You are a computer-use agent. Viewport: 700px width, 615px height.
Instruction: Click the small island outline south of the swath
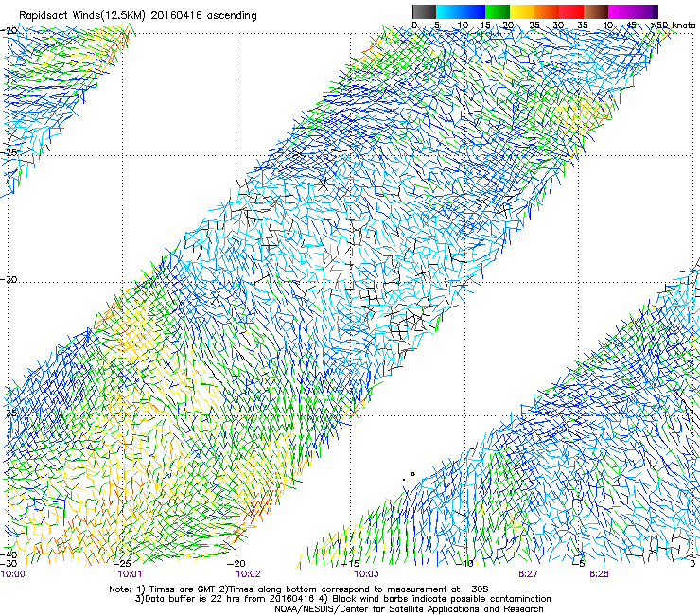(412, 474)
